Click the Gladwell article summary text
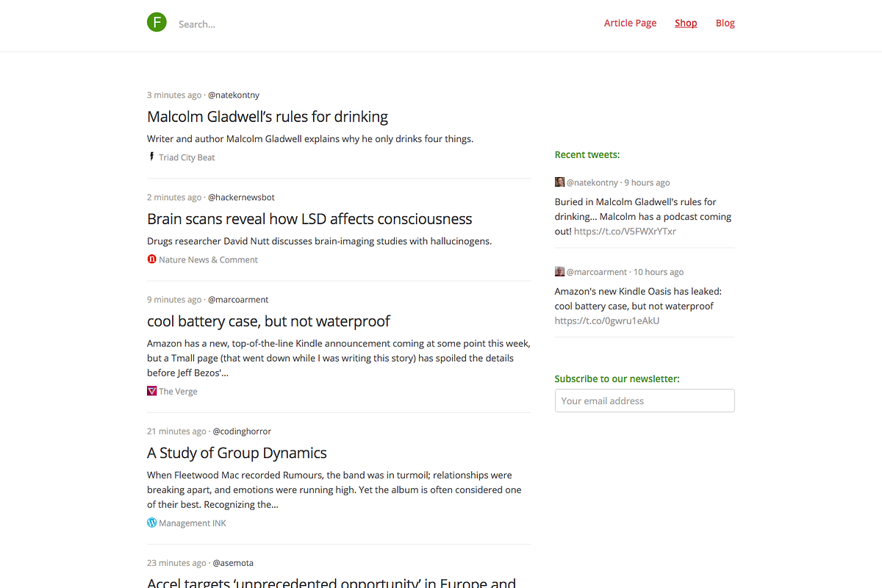This screenshot has width=882, height=588. tap(310, 138)
